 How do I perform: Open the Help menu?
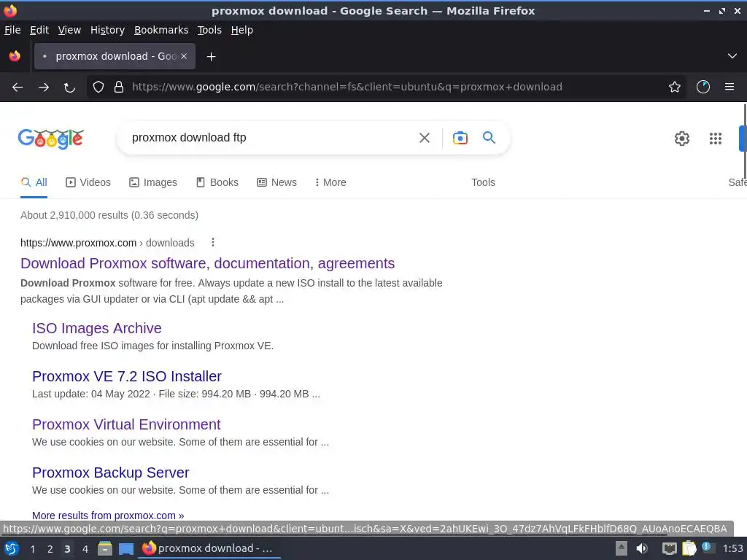point(242,30)
